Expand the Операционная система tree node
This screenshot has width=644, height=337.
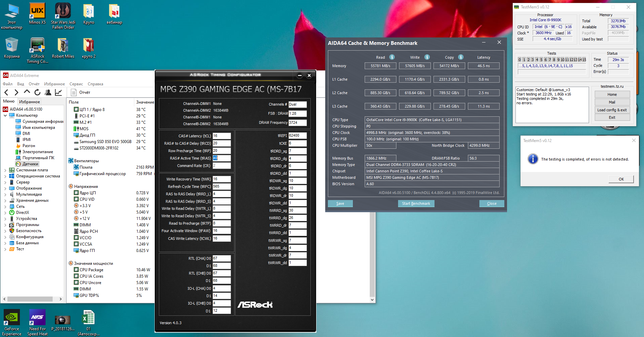[5, 176]
